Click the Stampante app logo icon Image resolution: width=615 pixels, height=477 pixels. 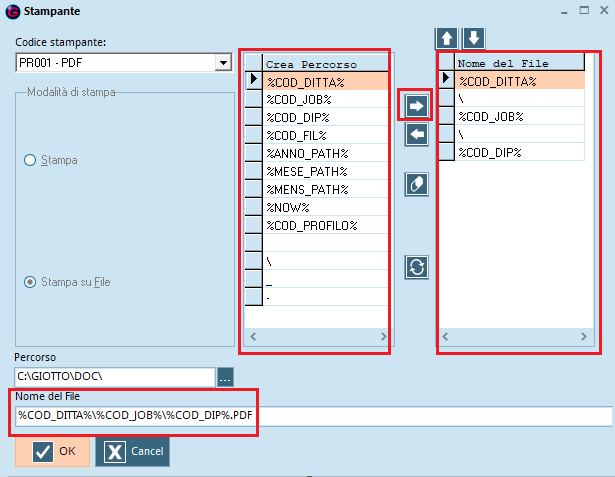(x=13, y=12)
